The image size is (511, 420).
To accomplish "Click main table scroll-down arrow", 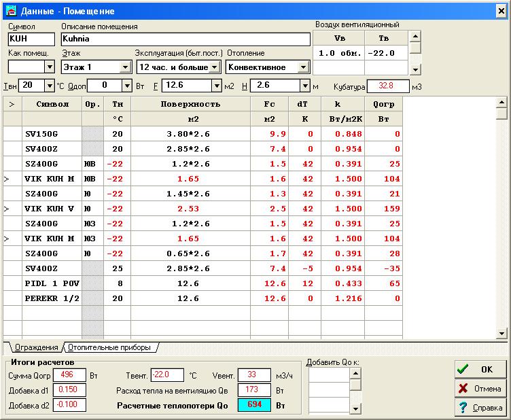I will (501, 333).
